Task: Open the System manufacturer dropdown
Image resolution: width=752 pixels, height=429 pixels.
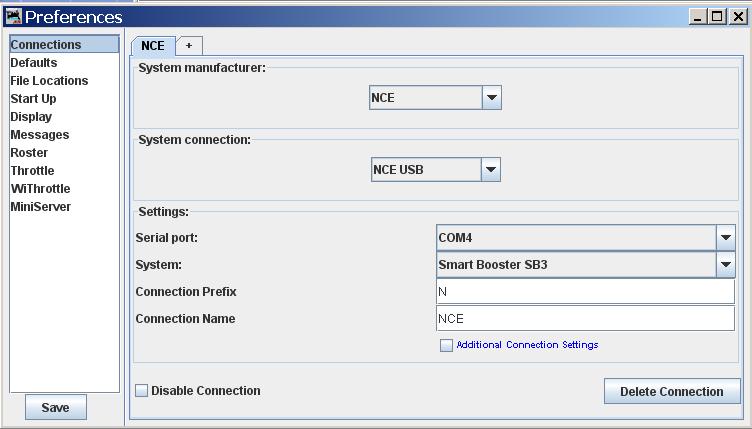Action: (x=435, y=98)
